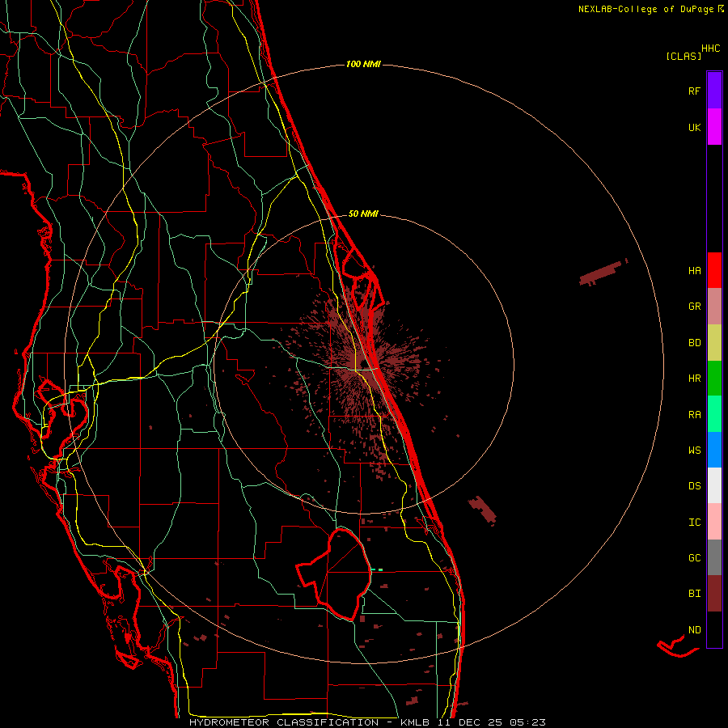The height and width of the screenshot is (728, 728).
Task: Click the GR legend label
Action: pyautogui.click(x=694, y=307)
